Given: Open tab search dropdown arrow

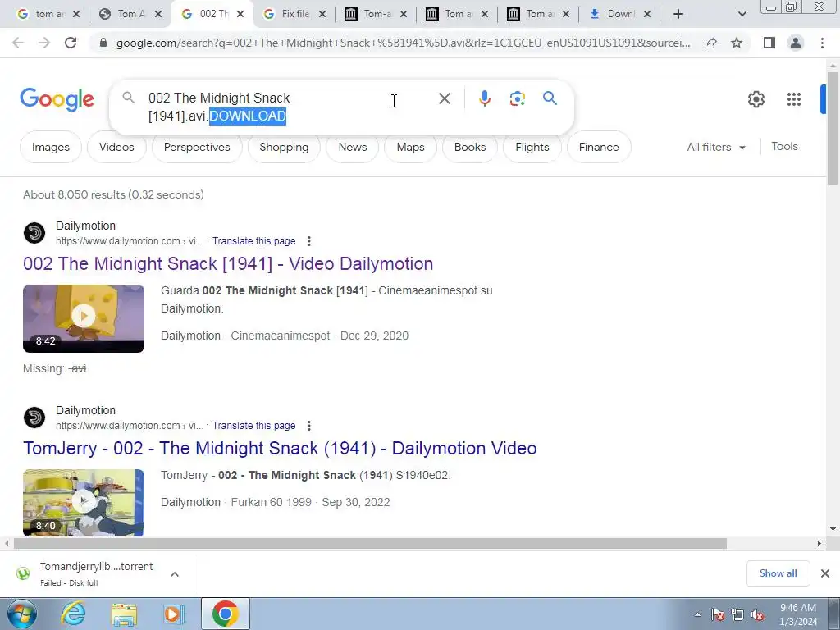Looking at the screenshot, I should 742,14.
